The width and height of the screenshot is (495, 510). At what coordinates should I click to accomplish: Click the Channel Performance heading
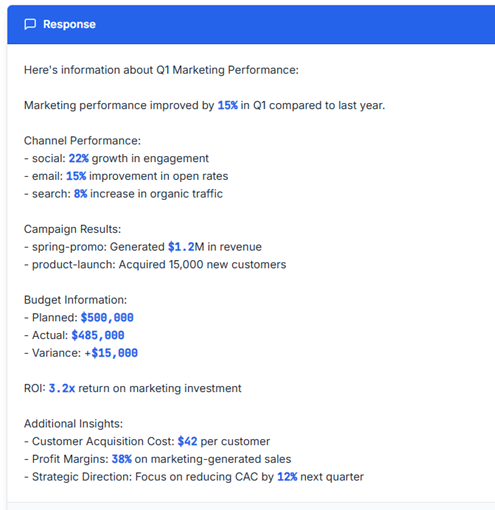click(82, 141)
